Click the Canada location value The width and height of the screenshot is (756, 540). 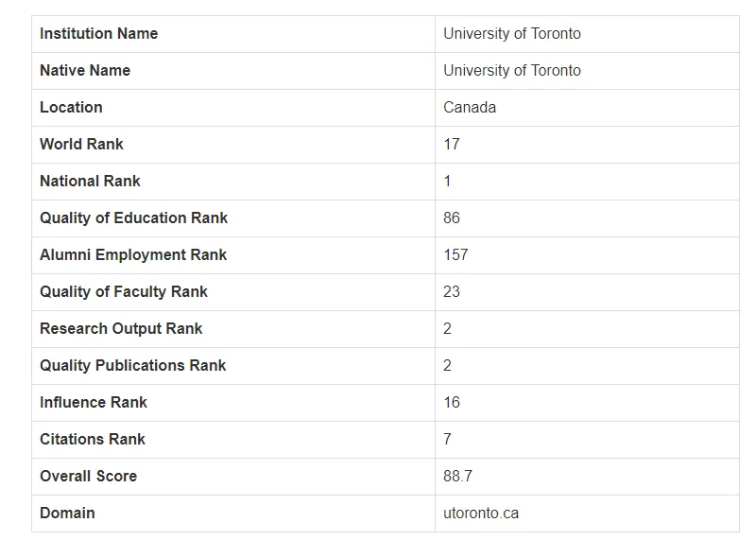[470, 107]
